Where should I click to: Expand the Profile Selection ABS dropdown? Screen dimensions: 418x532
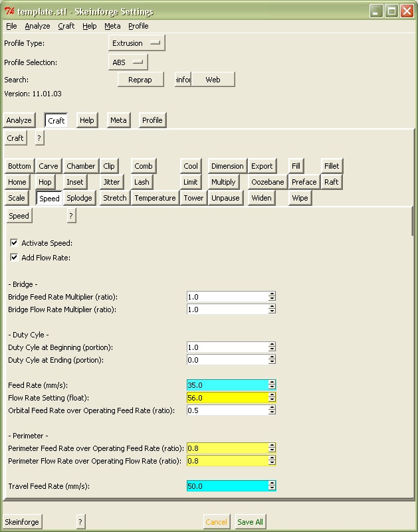click(128, 62)
